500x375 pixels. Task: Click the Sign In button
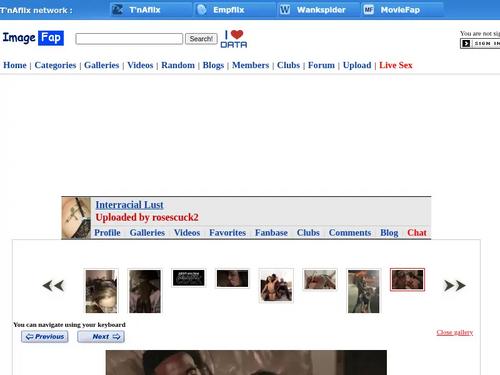point(480,43)
